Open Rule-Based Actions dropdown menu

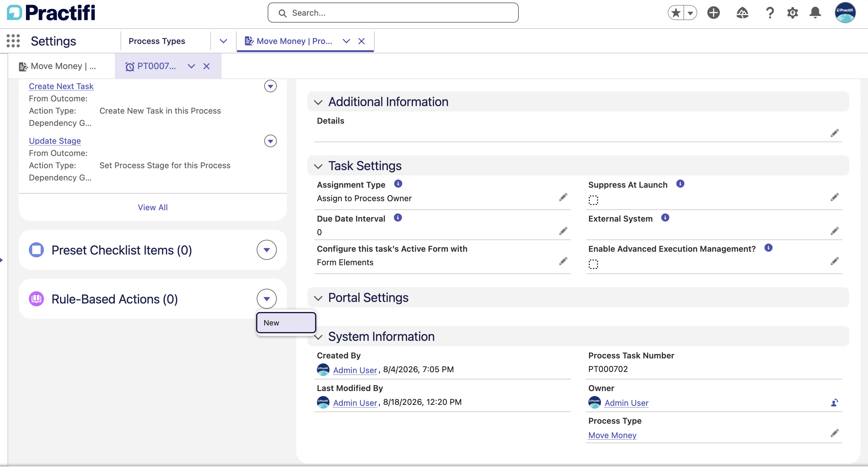pyautogui.click(x=266, y=299)
